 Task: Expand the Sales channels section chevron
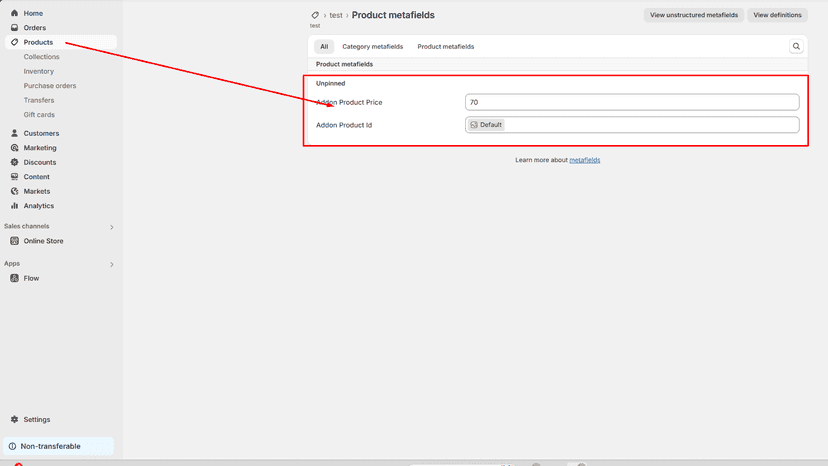pyautogui.click(x=111, y=227)
